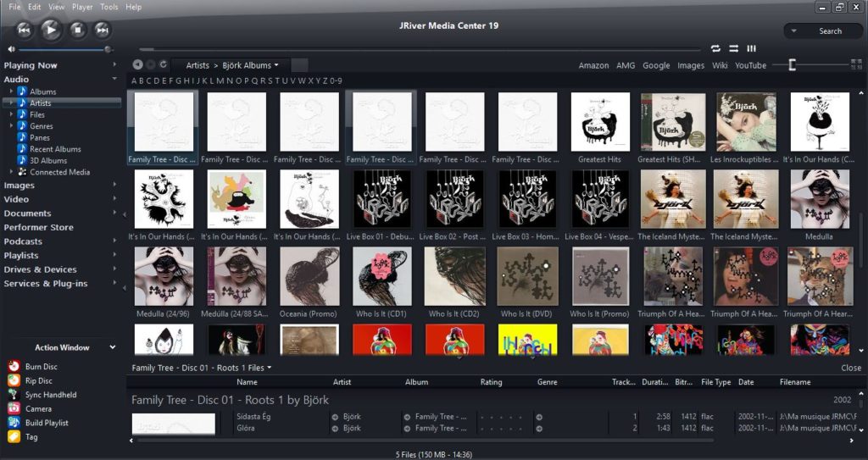868x460 pixels.
Task: Click the AMG link
Action: click(626, 65)
